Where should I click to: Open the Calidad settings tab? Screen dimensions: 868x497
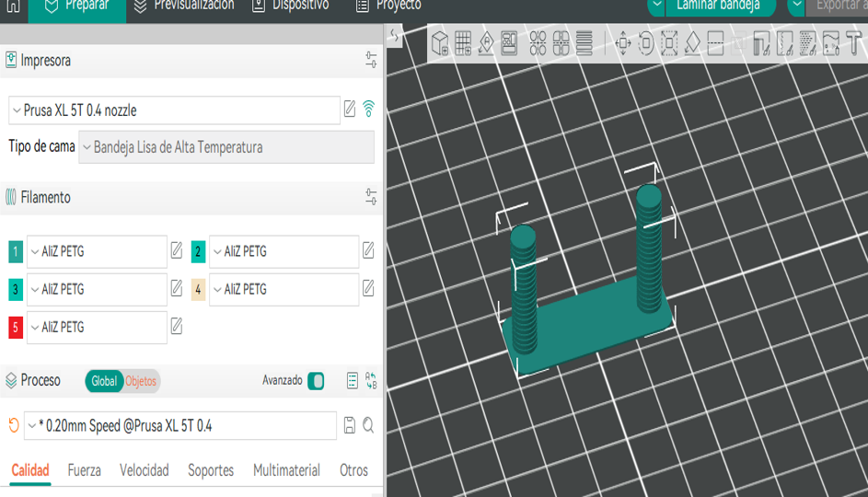[30, 470]
